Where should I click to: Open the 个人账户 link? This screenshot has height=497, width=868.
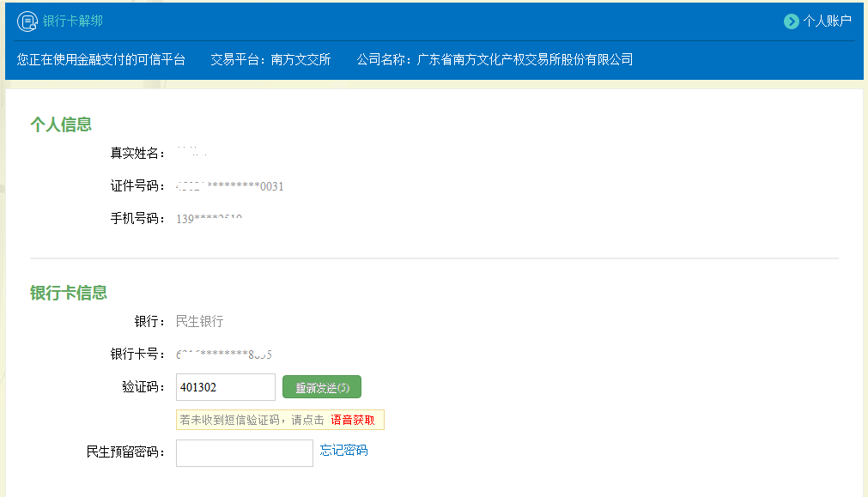click(x=827, y=21)
